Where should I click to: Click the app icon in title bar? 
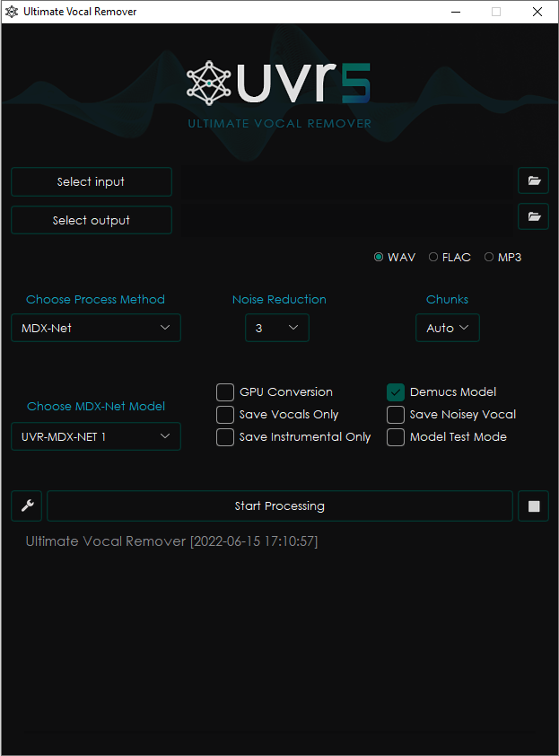point(12,12)
